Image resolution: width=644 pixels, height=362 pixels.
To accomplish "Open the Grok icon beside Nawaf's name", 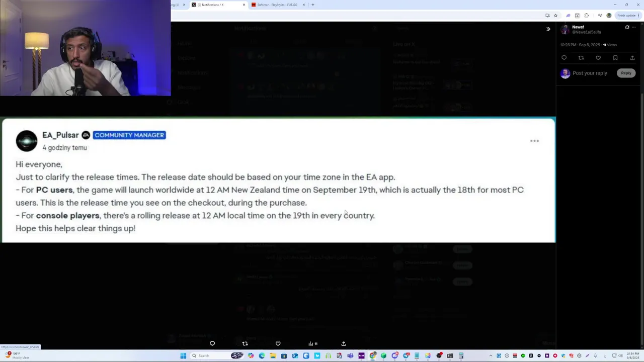I will point(627,27).
